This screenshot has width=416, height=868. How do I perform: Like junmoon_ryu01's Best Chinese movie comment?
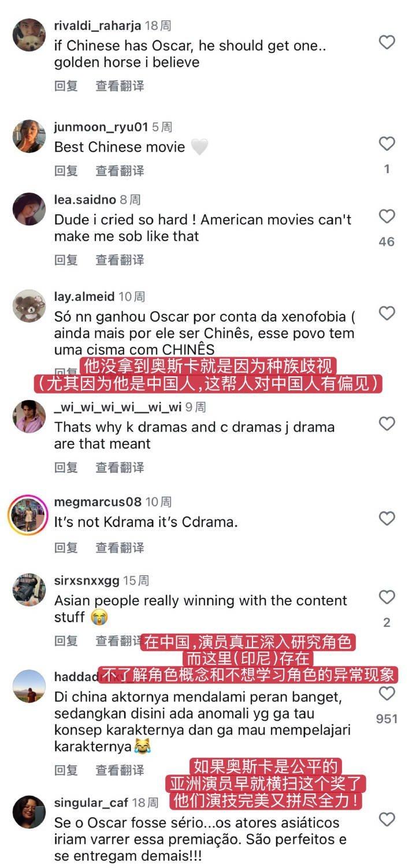click(x=387, y=144)
